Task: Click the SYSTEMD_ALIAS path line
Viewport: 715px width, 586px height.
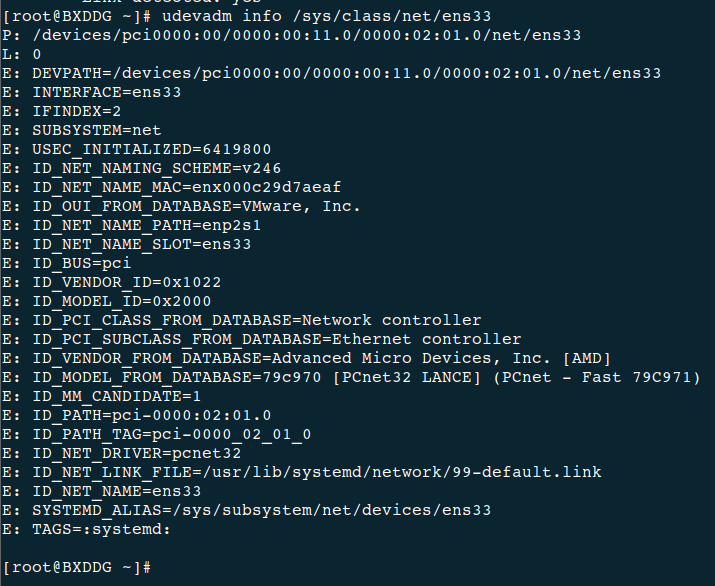Action: [261, 510]
